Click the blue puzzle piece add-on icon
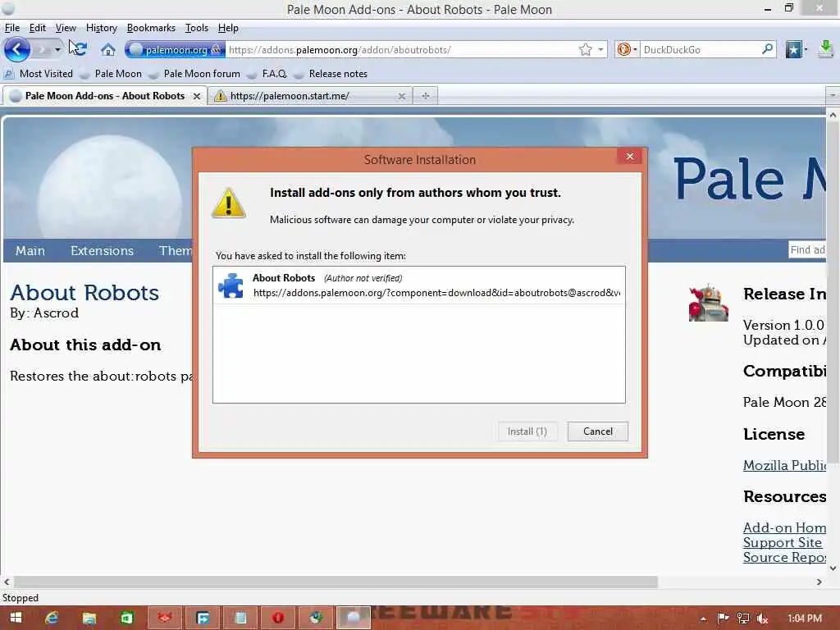840x630 pixels. (x=231, y=285)
